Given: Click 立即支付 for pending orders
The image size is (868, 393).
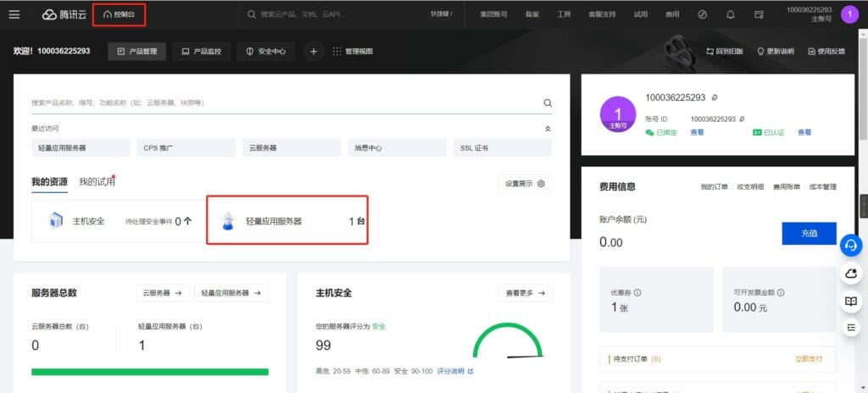Looking at the screenshot, I should tap(809, 359).
